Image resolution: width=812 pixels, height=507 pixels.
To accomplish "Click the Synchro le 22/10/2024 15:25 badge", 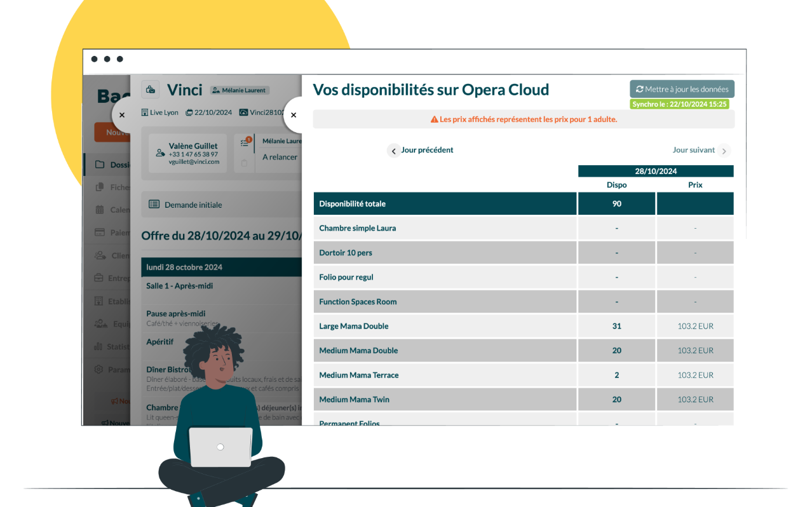I will point(679,104).
